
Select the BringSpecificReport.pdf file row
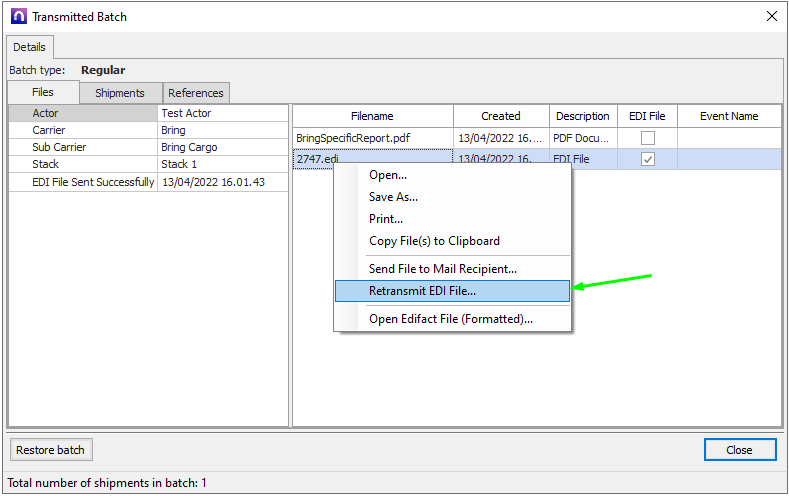(370, 138)
